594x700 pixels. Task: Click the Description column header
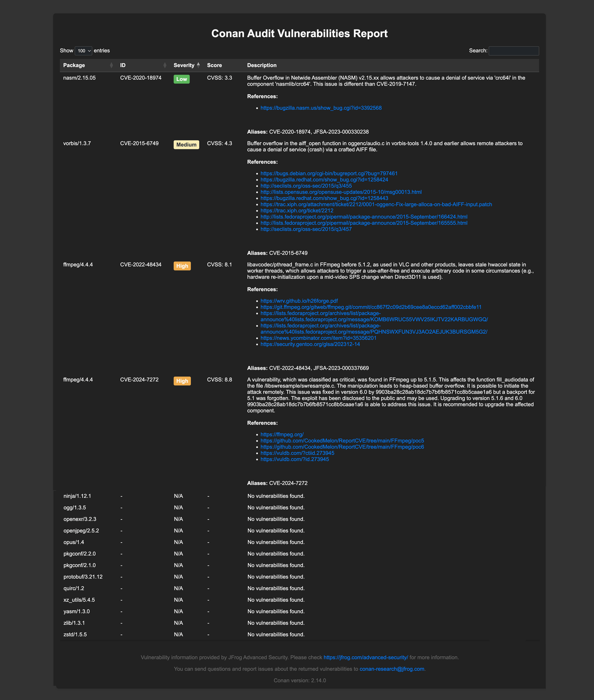(x=391, y=65)
